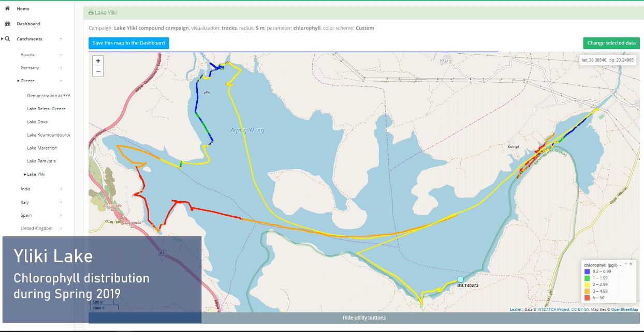Click the Hide utility buttons bar

pos(364,318)
